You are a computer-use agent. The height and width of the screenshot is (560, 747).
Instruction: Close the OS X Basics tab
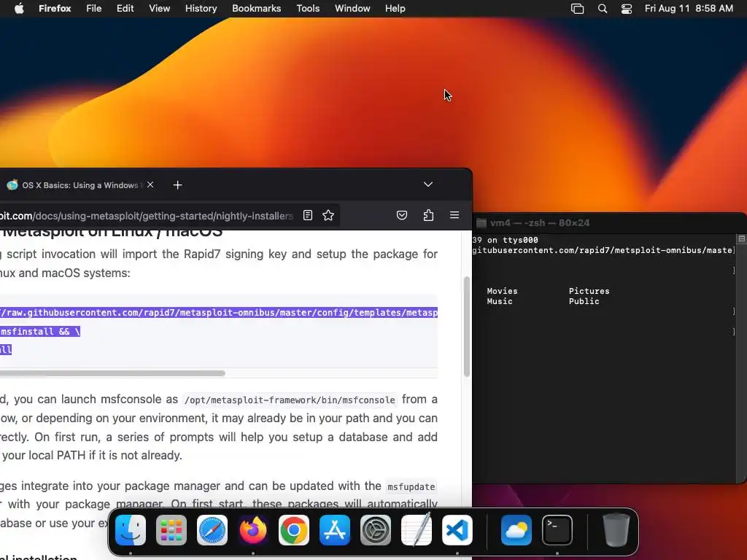[150, 184]
